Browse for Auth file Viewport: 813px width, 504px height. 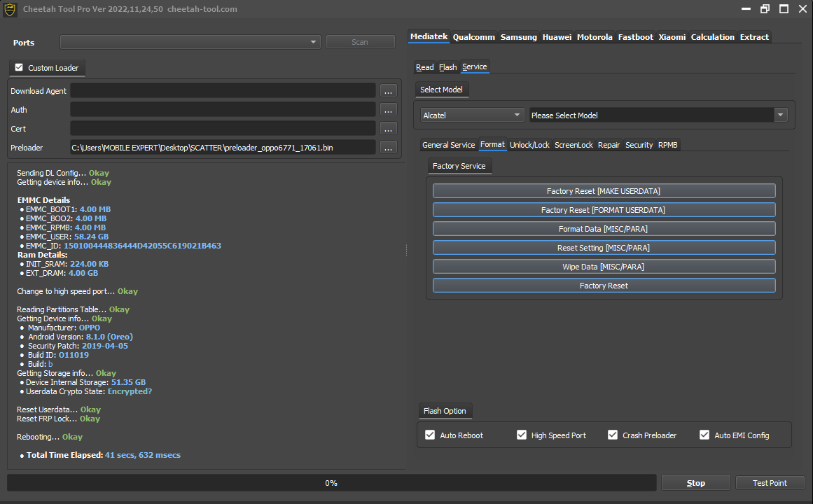click(x=389, y=109)
